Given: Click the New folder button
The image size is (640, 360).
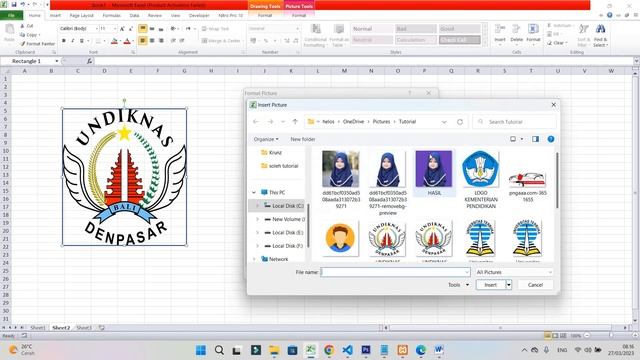Looking at the screenshot, I should pos(302,139).
